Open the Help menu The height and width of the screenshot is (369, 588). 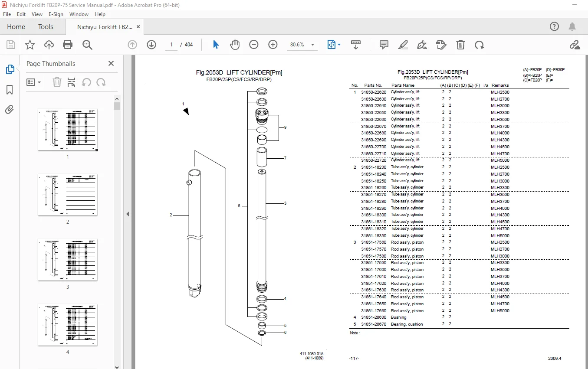(100, 14)
